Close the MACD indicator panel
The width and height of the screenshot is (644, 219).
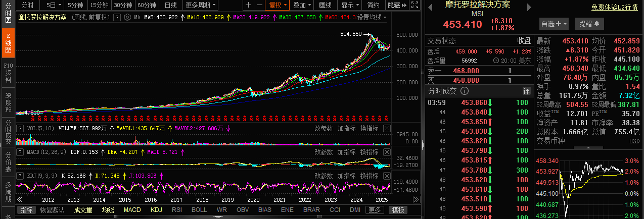pyautogui.click(x=387, y=151)
